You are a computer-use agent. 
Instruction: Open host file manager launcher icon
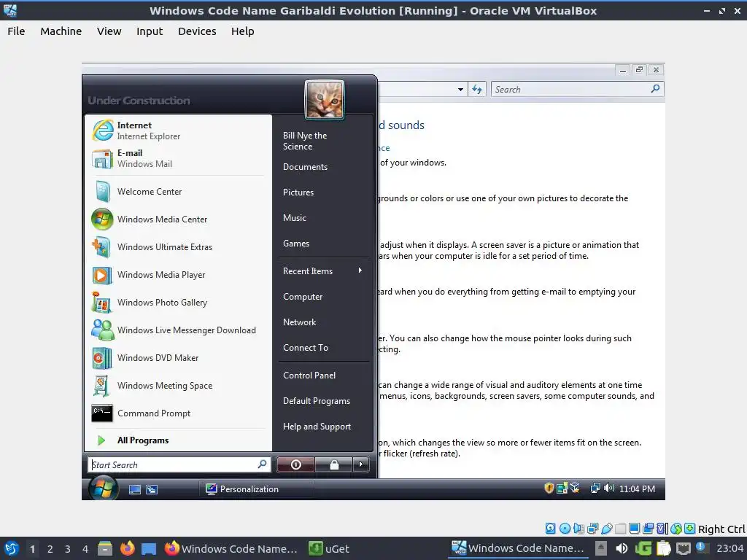pyautogui.click(x=105, y=548)
